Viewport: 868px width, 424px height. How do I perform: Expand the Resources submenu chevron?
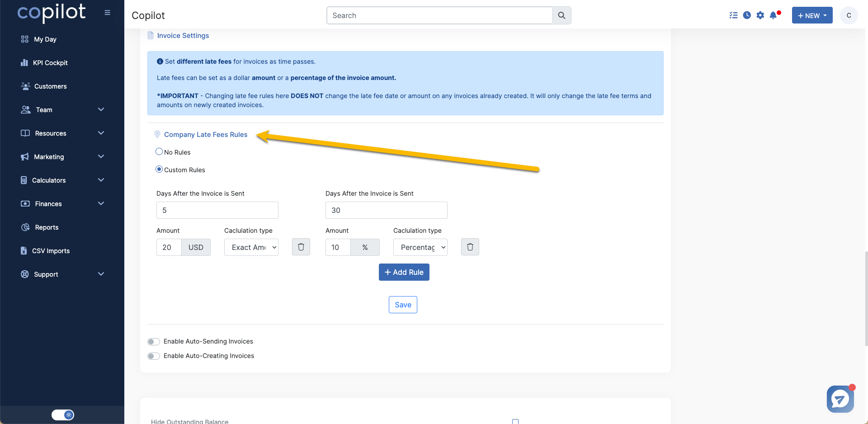coord(101,133)
